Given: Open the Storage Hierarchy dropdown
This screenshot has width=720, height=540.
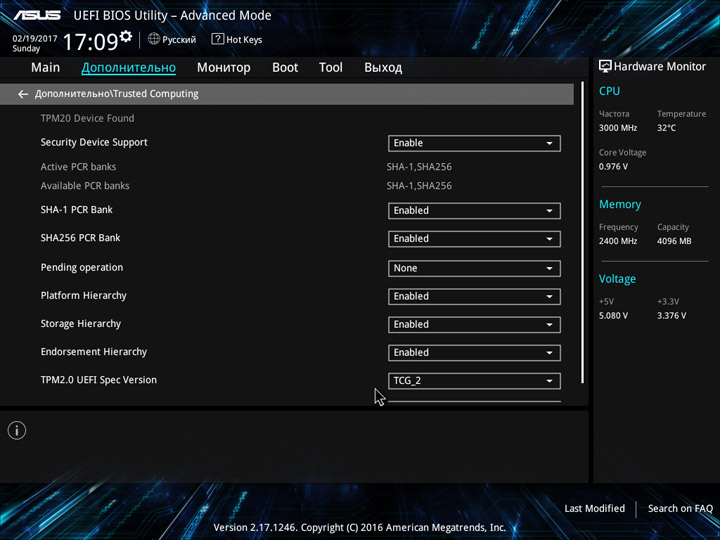Looking at the screenshot, I should click(474, 325).
